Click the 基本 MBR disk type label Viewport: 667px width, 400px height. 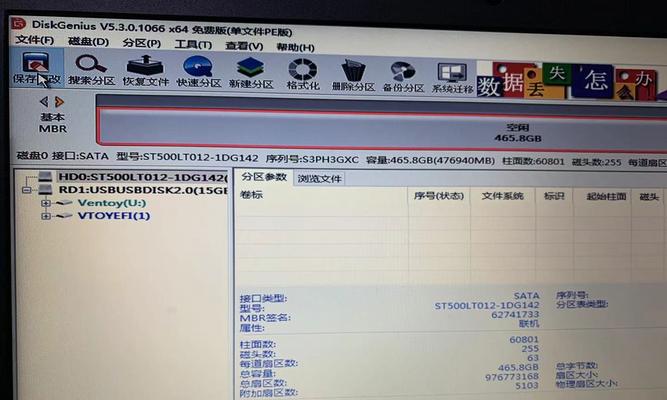53,123
